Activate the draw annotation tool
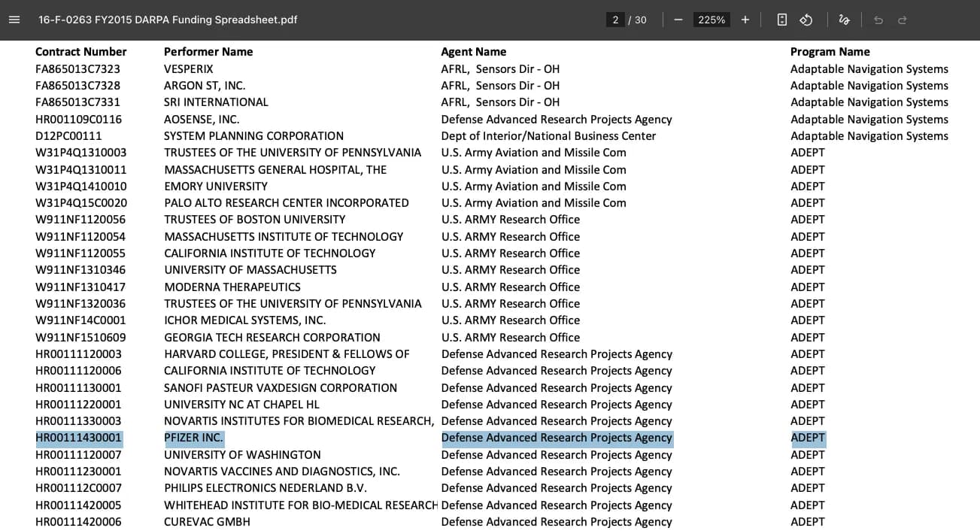 (845, 20)
